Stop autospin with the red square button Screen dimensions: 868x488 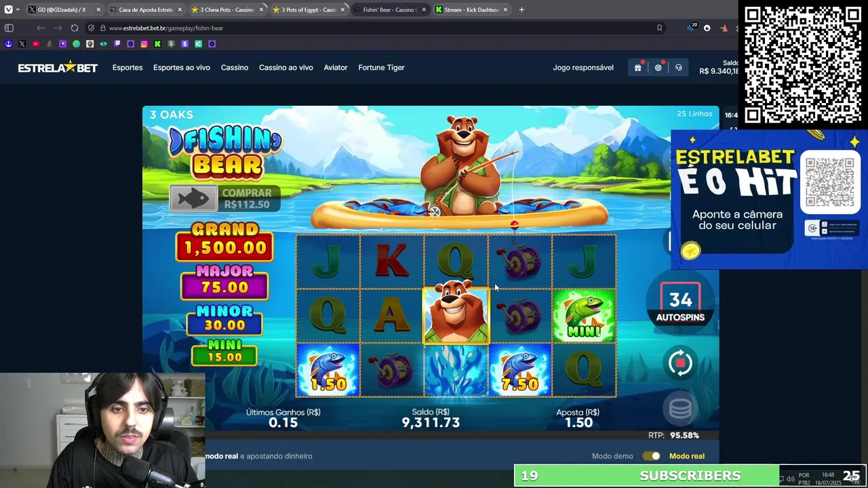click(680, 363)
